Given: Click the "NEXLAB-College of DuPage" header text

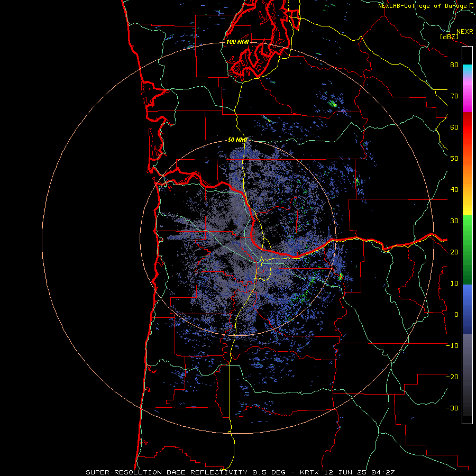Looking at the screenshot, I should click(x=423, y=6).
